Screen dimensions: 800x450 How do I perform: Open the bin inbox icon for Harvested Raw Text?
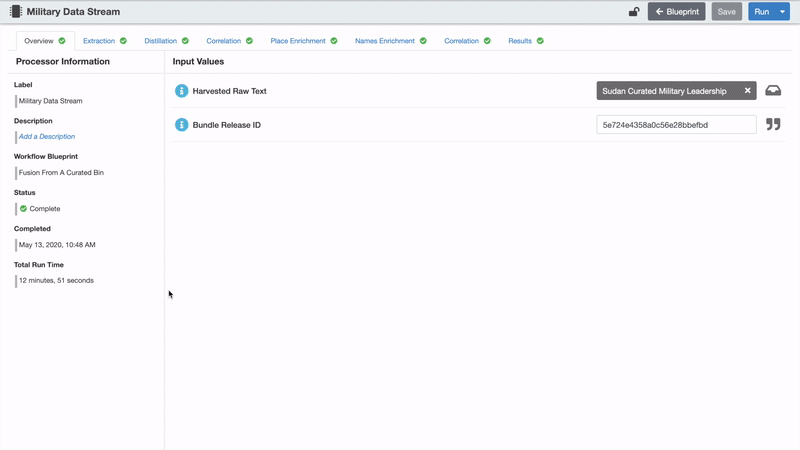(x=773, y=90)
